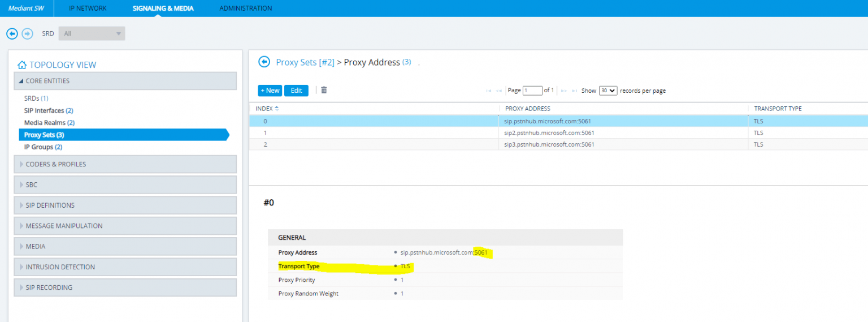Sort by Index column arrow
Screen dimensions: 868x322
pyautogui.click(x=277, y=108)
